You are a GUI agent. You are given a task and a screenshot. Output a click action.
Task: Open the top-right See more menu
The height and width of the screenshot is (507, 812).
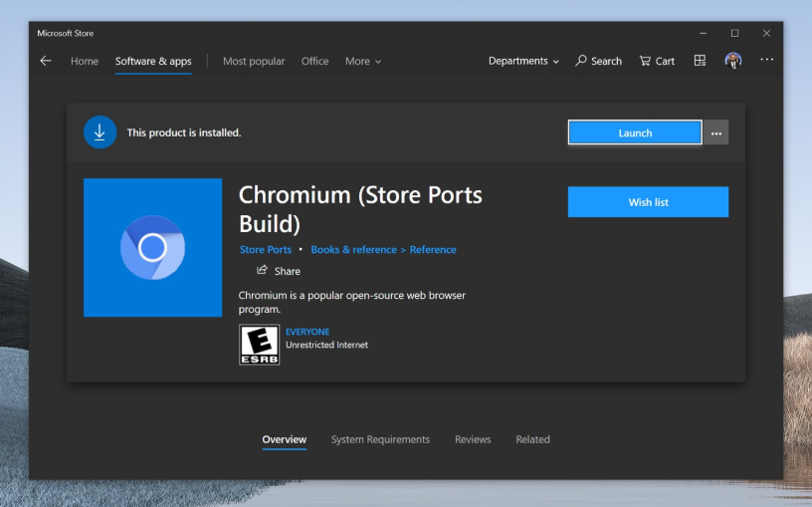(x=767, y=60)
